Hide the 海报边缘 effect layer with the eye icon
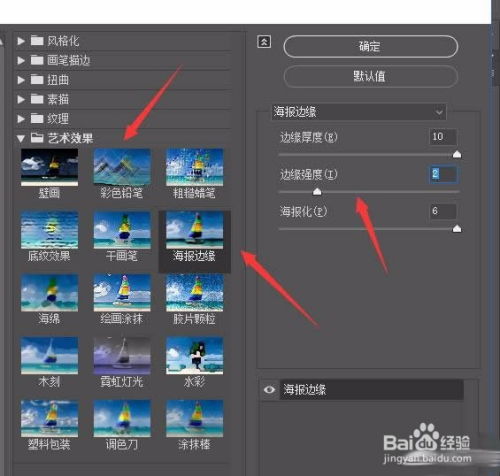Screen dimensions: 500x476 pos(269,389)
